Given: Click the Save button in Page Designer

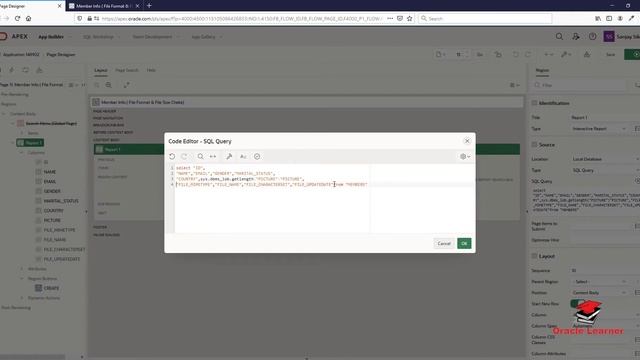Looking at the screenshot, I should tap(610, 54).
